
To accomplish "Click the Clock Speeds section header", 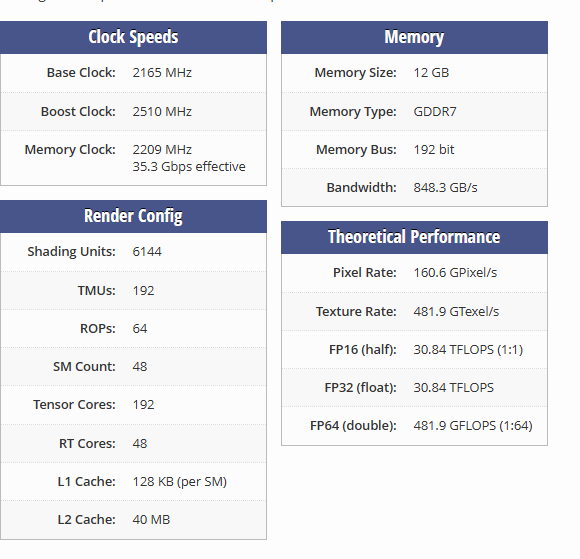I will click(x=133, y=37).
